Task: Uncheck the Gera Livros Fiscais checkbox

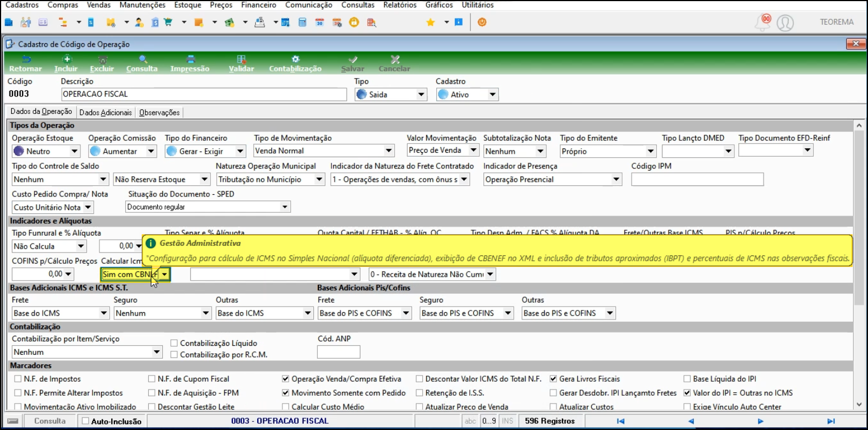Action: click(554, 379)
